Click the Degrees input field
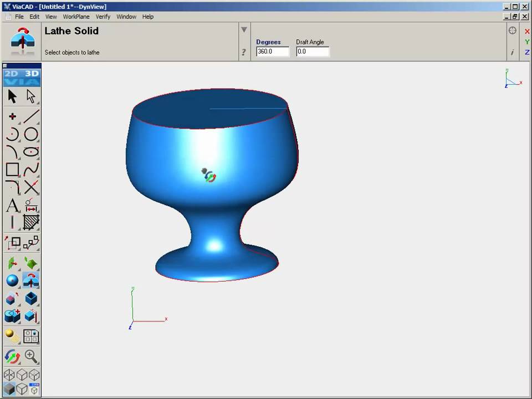This screenshot has width=532, height=399. 273,52
